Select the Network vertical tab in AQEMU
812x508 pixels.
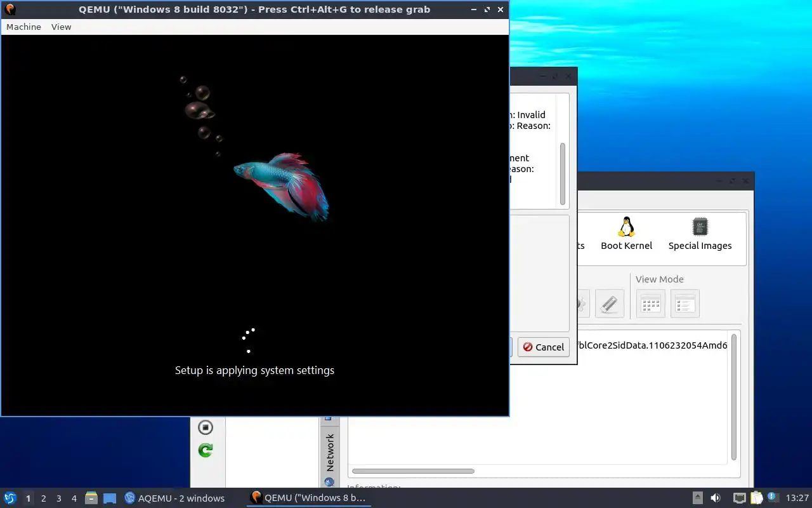[330, 452]
